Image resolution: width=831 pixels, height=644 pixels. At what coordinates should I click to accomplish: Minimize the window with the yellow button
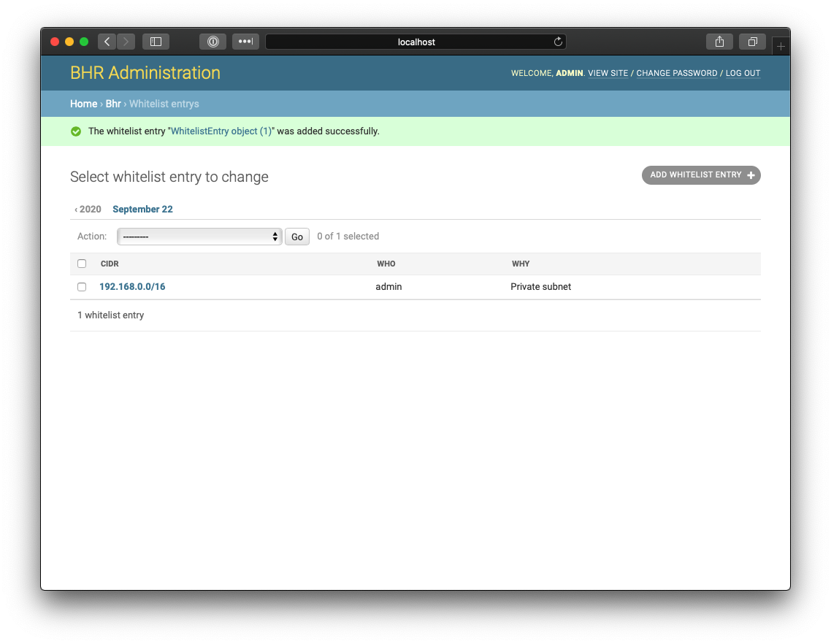(69, 42)
